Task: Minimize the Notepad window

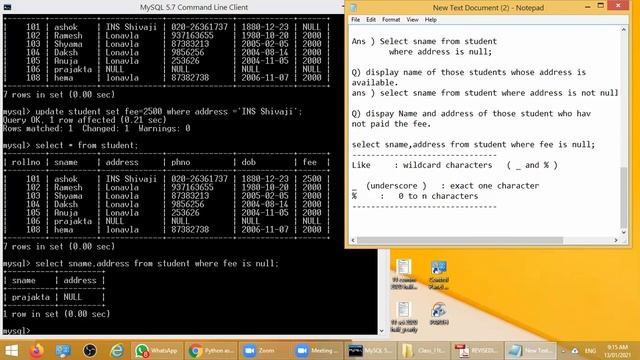Action: coord(588,6)
